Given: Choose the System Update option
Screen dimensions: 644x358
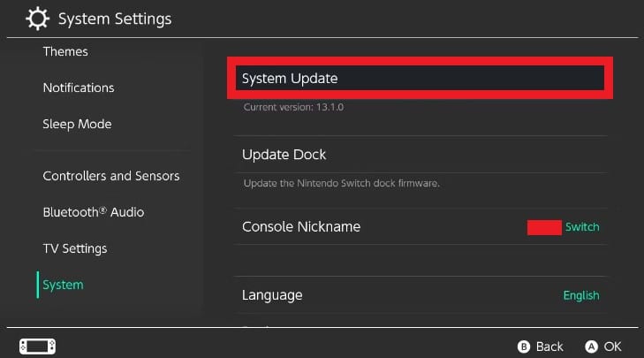Looking at the screenshot, I should (x=420, y=78).
